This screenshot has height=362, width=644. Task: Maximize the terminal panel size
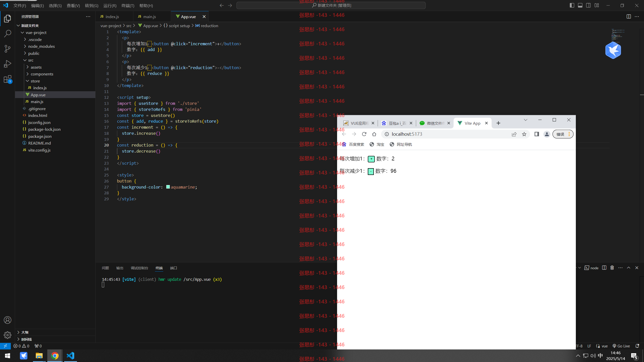[x=628, y=268]
